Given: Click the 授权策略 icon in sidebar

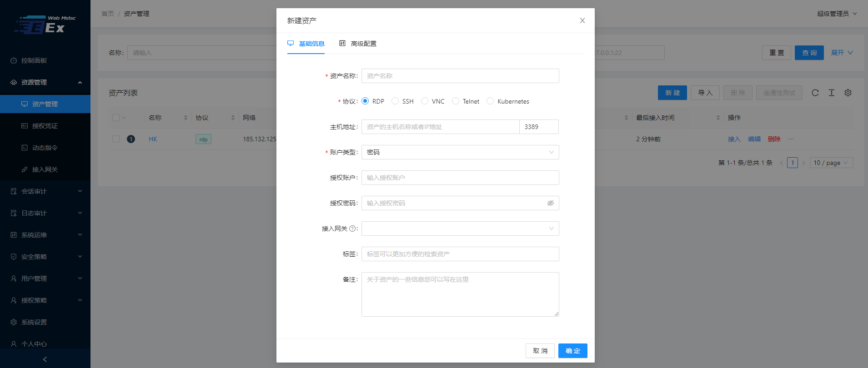Looking at the screenshot, I should coord(14,300).
